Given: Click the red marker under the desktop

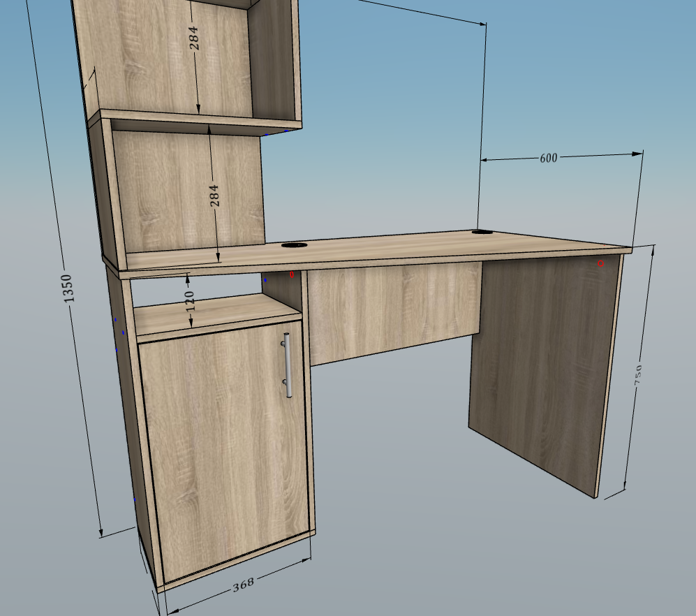Looking at the screenshot, I should pyautogui.click(x=292, y=274).
